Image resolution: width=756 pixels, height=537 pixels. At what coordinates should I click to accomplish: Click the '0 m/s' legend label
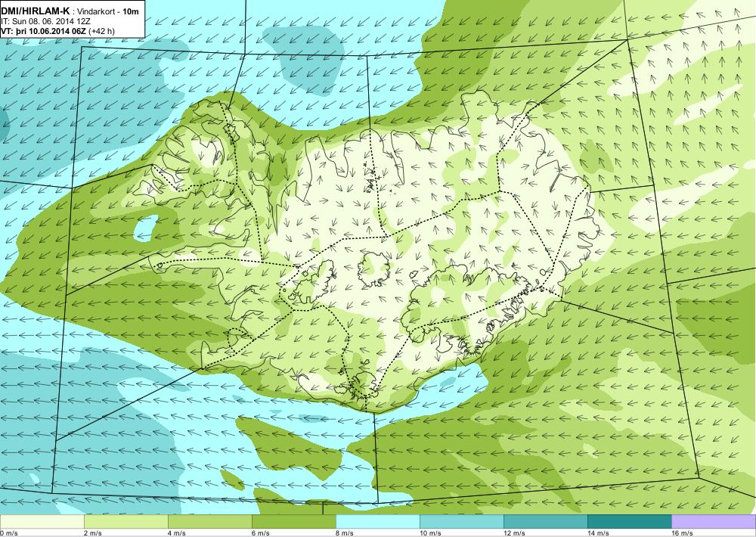[x=8, y=533]
